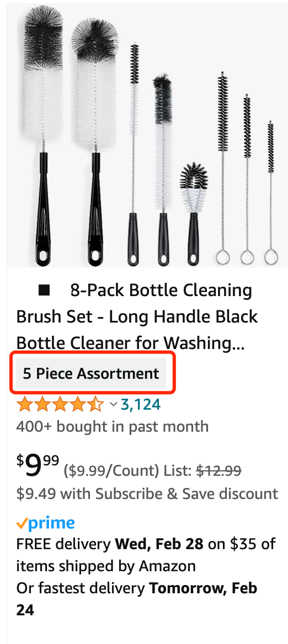Click the crossed-out $12.99 list price
The height and width of the screenshot is (644, 288).
pyautogui.click(x=219, y=471)
